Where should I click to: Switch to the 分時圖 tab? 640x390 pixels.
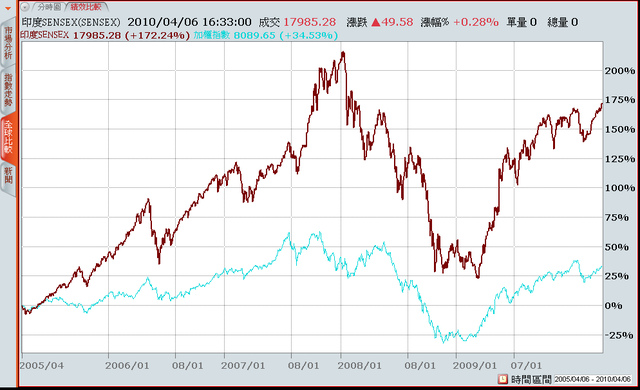pyautogui.click(x=49, y=7)
